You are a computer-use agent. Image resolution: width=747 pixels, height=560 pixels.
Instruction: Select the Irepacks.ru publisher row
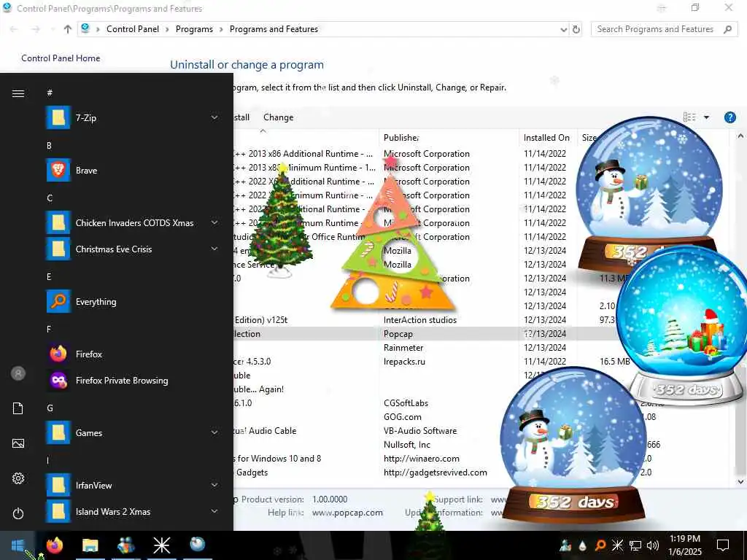tap(404, 362)
